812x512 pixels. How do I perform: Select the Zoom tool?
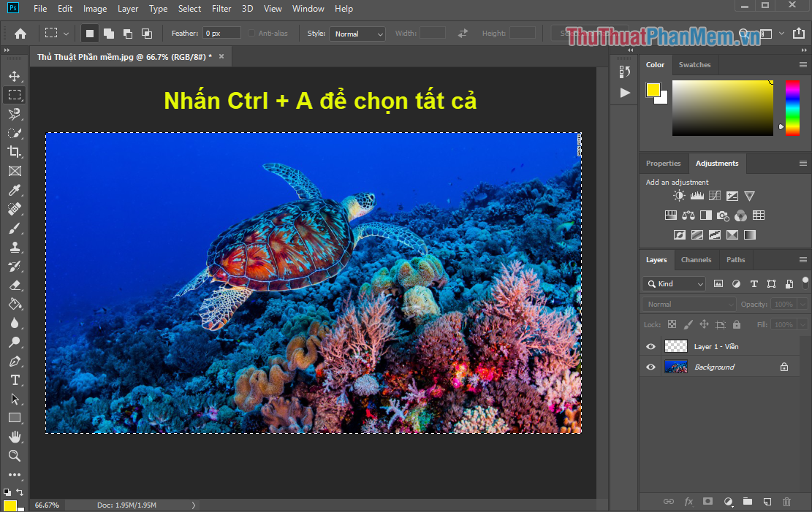tap(15, 456)
